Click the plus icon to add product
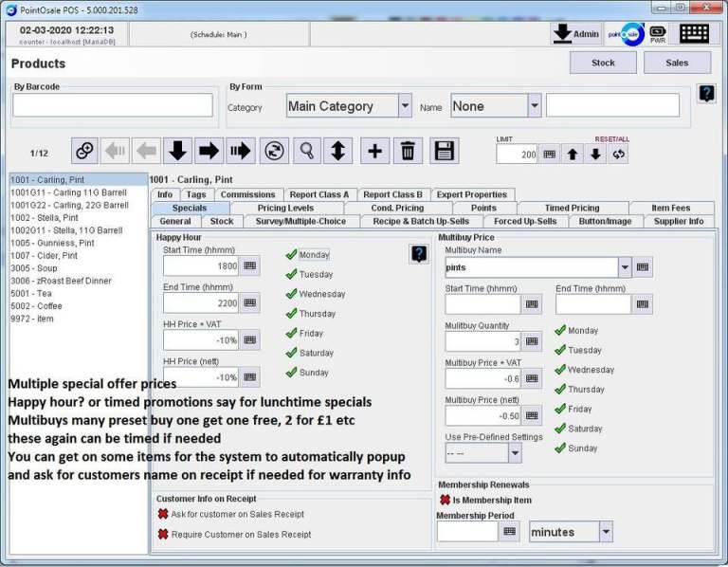728x567 pixels. 374,151
